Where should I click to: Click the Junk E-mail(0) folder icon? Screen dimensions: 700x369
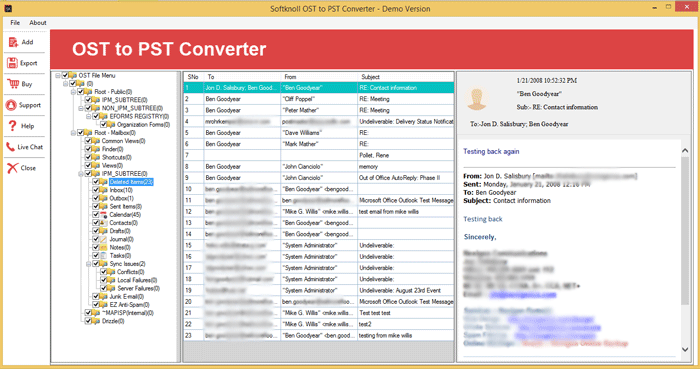coord(104,296)
